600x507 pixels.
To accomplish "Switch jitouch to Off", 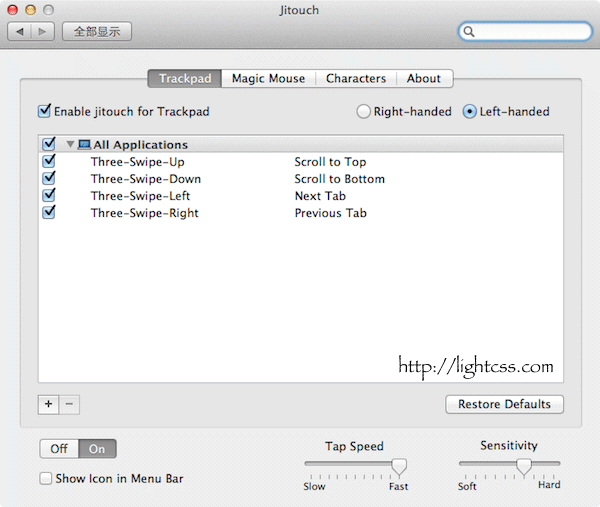I will click(59, 449).
